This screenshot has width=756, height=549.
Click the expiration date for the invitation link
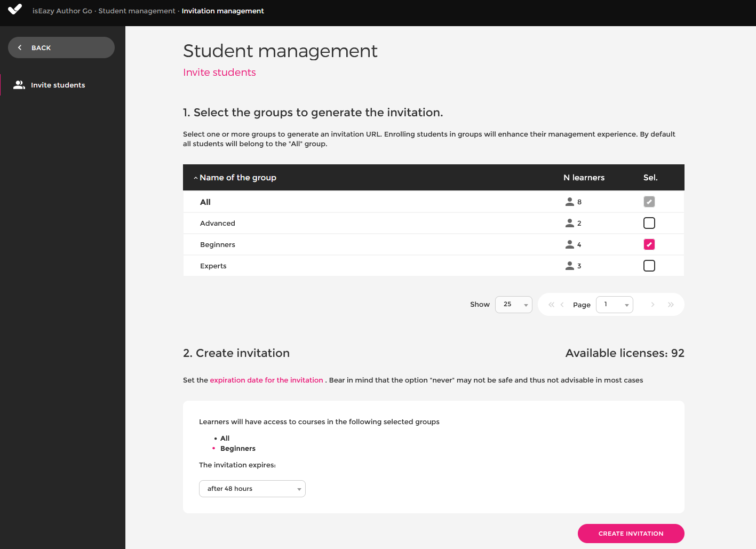266,380
